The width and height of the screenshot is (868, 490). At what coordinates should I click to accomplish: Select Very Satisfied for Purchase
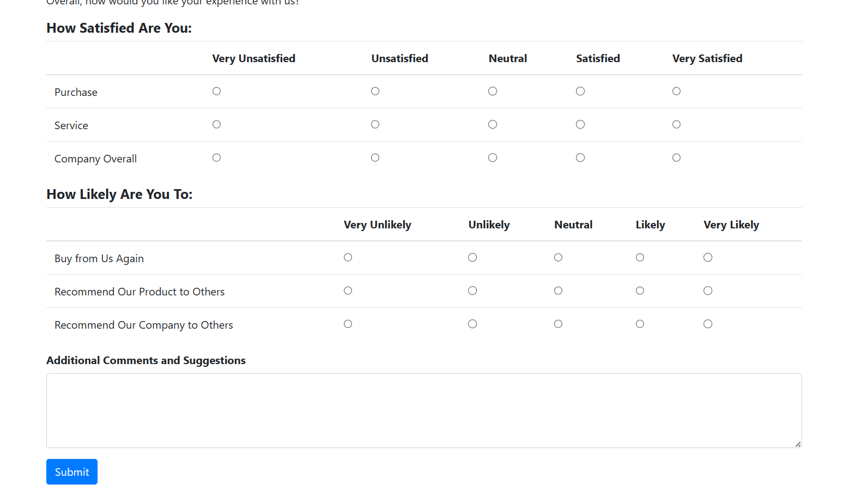(676, 91)
